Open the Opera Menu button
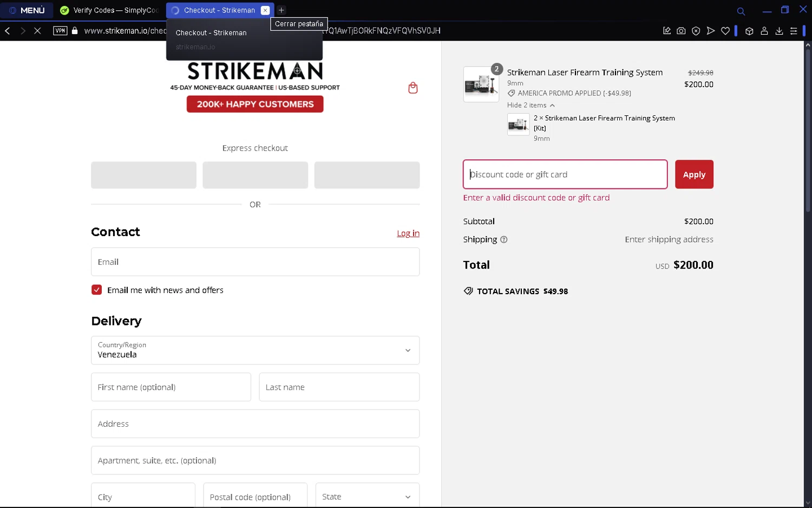Viewport: 812px width, 508px height. coord(27,10)
